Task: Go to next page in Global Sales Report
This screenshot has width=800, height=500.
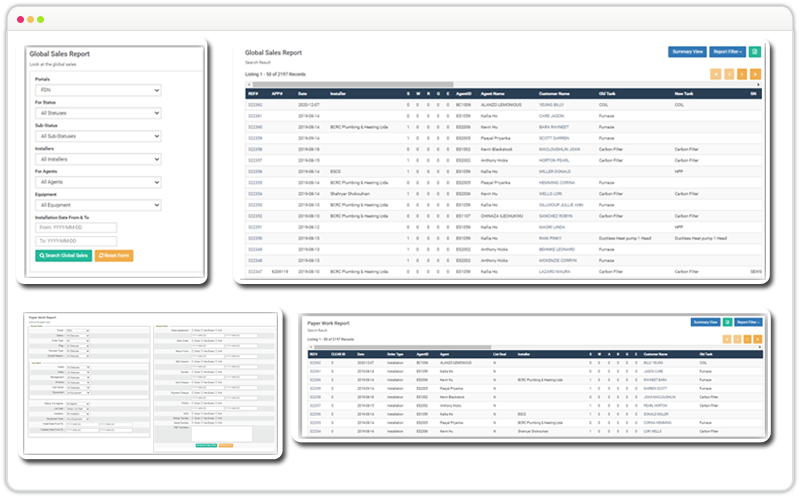Action: [x=741, y=74]
